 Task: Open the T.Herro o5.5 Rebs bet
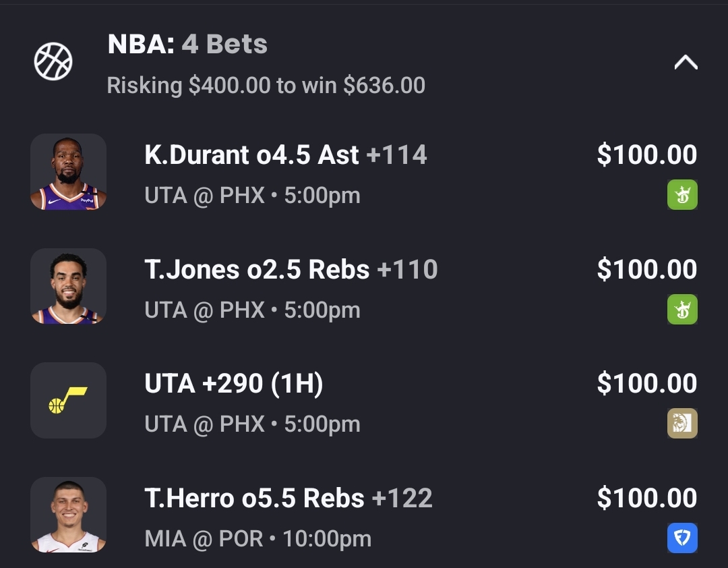pos(288,499)
